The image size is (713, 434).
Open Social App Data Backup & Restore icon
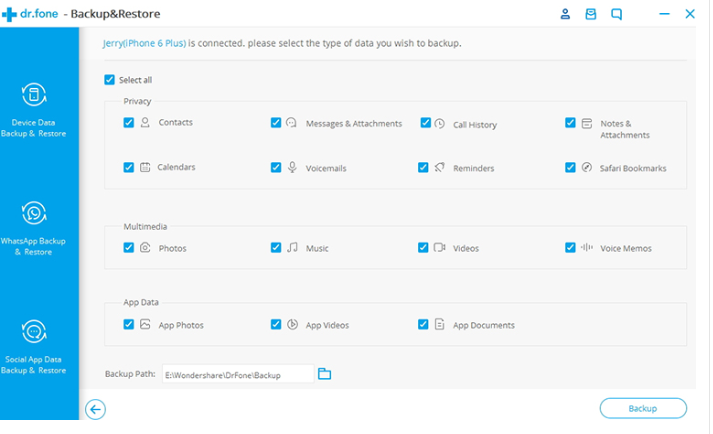33,332
